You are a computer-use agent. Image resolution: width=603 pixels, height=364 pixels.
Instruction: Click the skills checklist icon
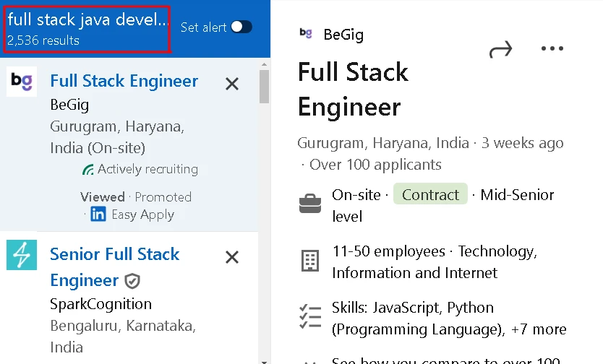(x=310, y=316)
